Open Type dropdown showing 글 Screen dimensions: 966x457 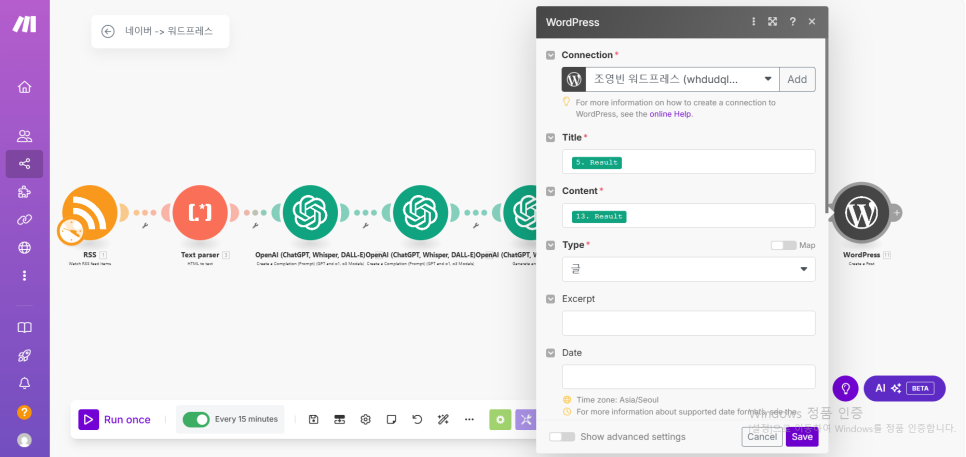(689, 269)
